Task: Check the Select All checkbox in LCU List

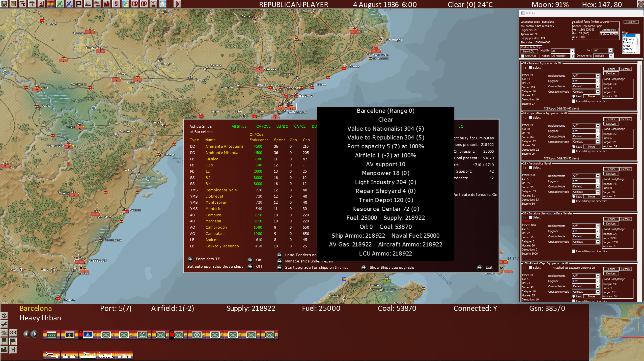Action: pyautogui.click(x=523, y=56)
